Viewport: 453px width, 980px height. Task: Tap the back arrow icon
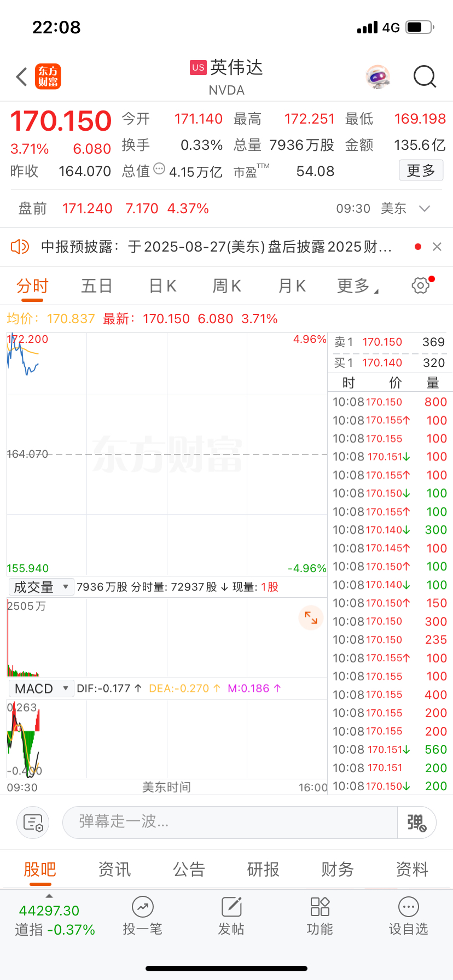tap(22, 77)
